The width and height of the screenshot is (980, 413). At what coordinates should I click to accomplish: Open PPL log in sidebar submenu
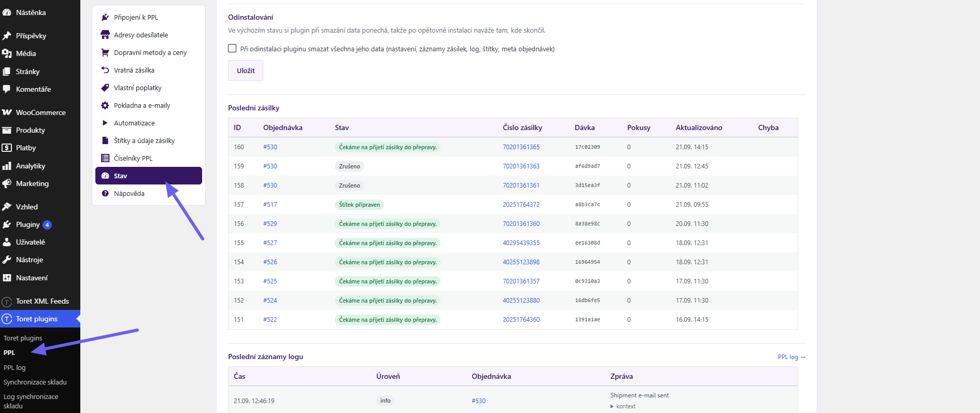15,367
